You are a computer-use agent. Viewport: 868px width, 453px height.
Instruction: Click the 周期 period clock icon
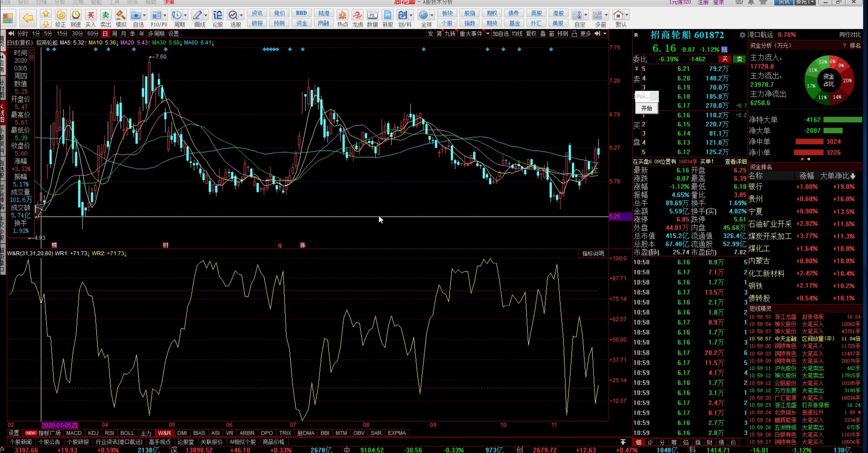point(177,19)
